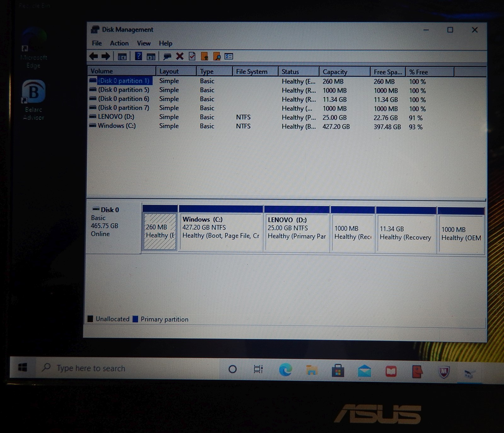The image size is (504, 433).
Task: Toggle Show/Hide Console Tree toolbar icon
Action: (122, 57)
